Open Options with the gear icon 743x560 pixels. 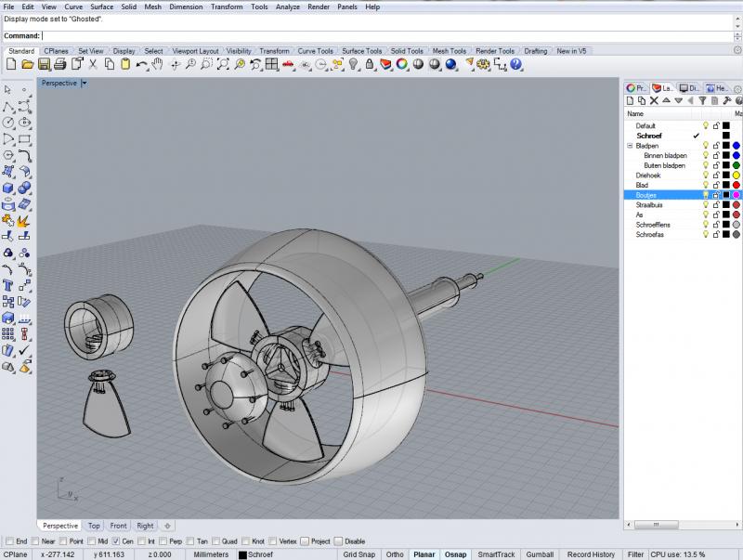click(x=484, y=64)
